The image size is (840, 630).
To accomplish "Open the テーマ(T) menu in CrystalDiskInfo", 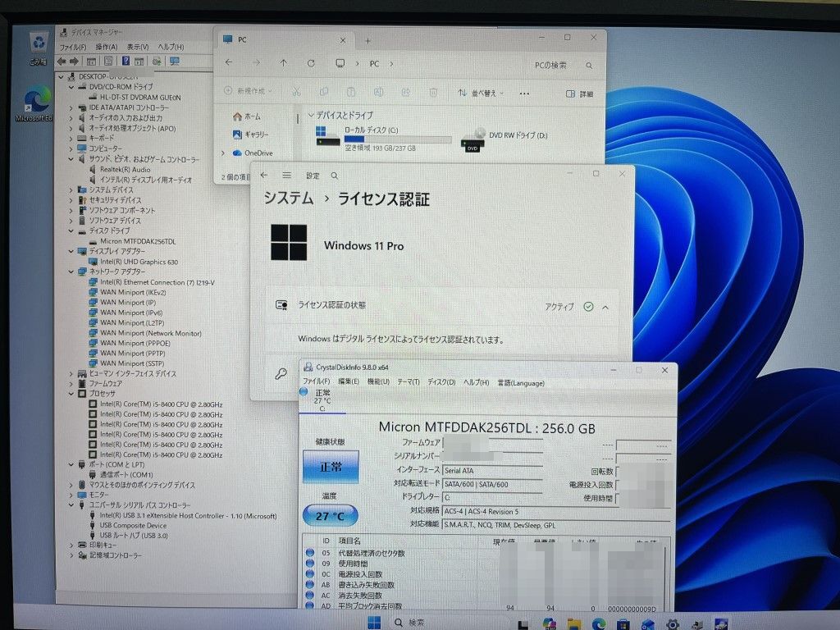I will [409, 382].
